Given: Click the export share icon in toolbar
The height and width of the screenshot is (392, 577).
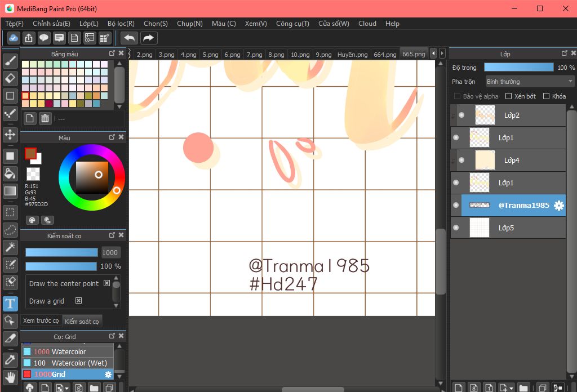Looking at the screenshot, I should (x=29, y=38).
